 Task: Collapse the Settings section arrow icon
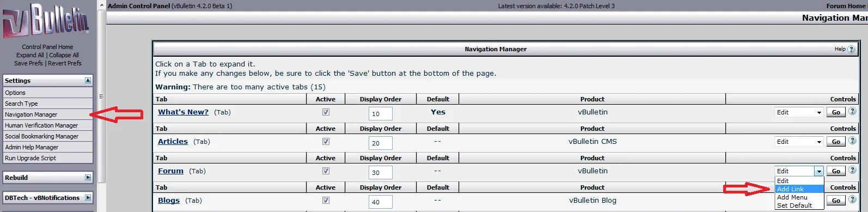88,80
